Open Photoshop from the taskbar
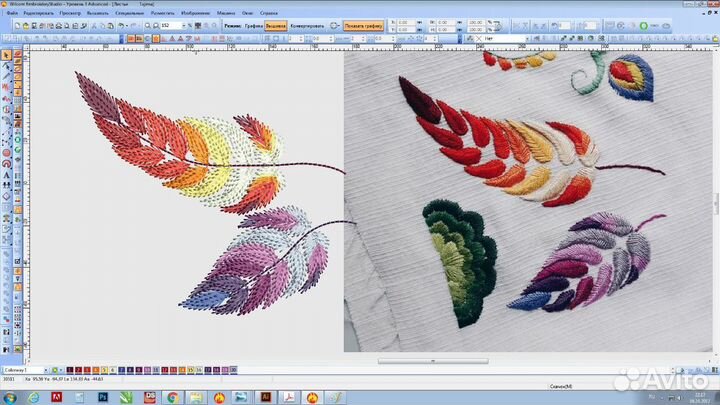 [104, 397]
